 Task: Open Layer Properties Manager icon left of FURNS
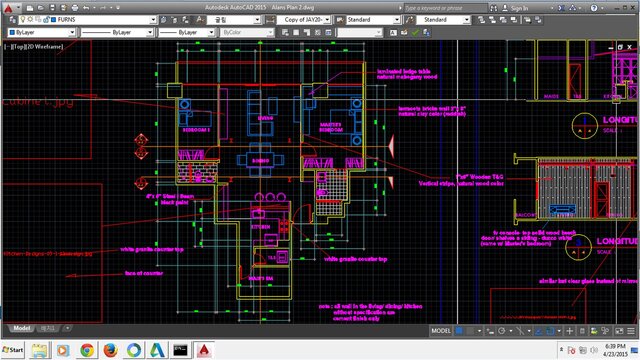tap(13, 20)
